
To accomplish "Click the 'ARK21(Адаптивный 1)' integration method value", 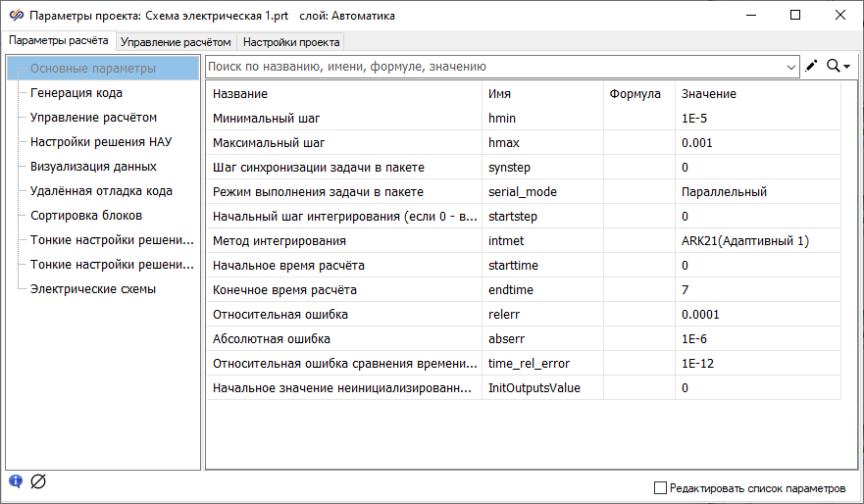I will click(745, 240).
